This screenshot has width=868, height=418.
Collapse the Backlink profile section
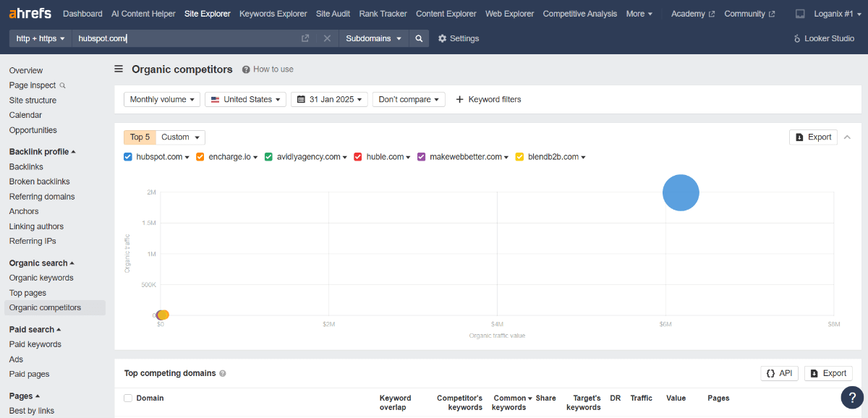pos(43,152)
